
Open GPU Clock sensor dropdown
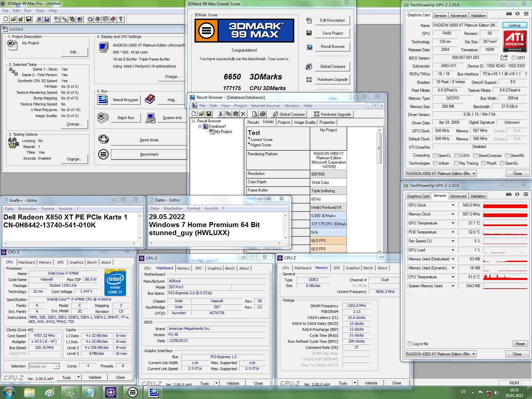[x=453, y=205]
